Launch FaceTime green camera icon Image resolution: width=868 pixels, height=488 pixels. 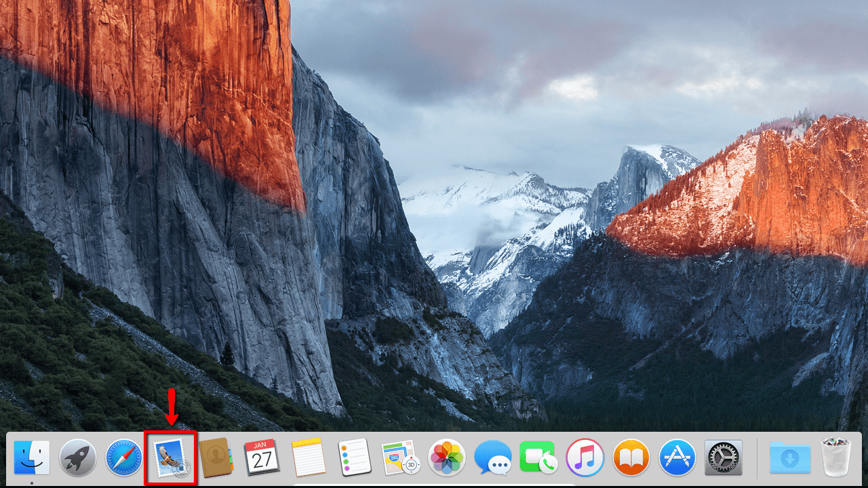click(x=539, y=457)
